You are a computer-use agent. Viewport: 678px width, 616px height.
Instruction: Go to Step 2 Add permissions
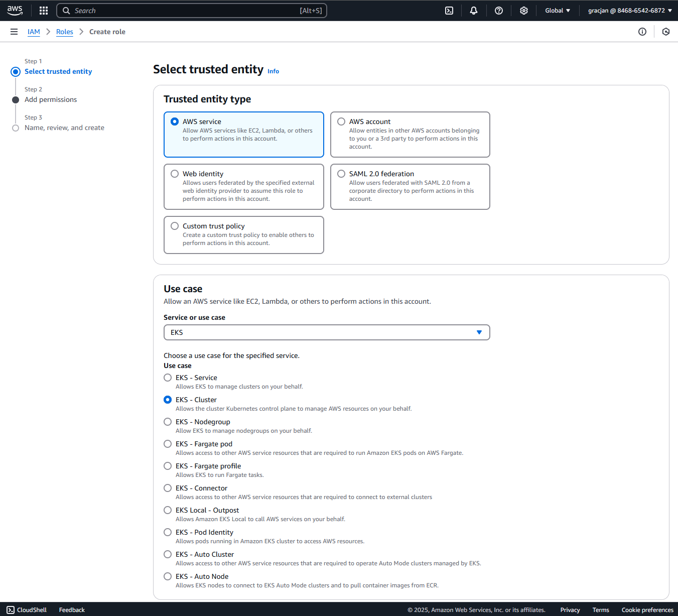click(51, 99)
